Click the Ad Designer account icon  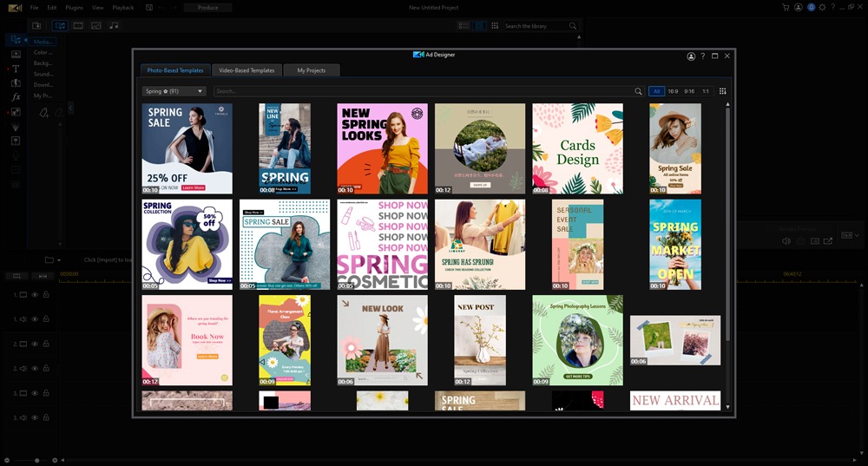coord(691,56)
